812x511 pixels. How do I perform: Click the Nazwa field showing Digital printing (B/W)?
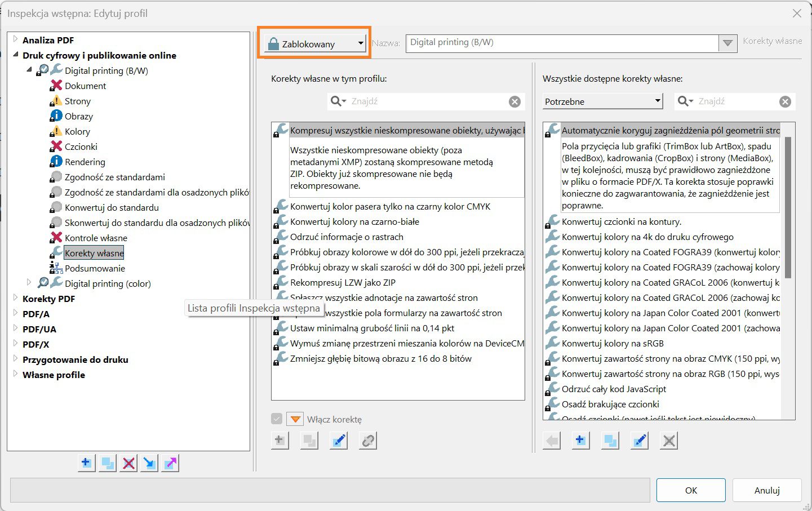tap(562, 43)
